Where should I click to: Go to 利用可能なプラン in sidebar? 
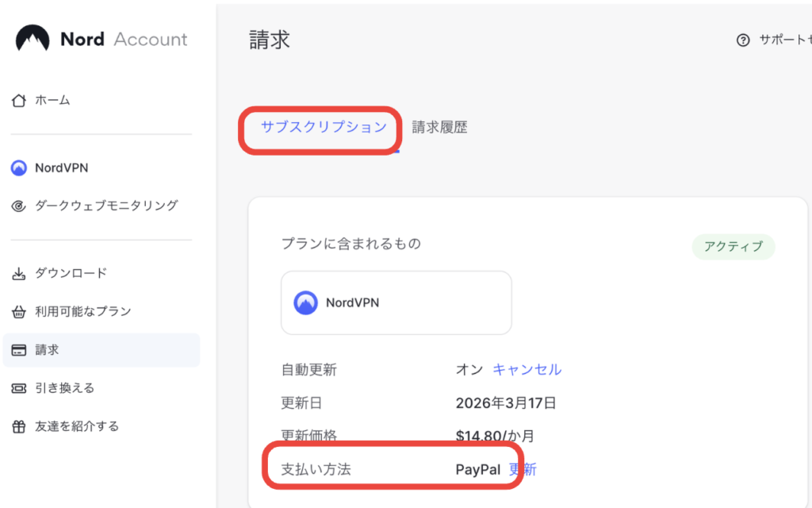coord(82,312)
